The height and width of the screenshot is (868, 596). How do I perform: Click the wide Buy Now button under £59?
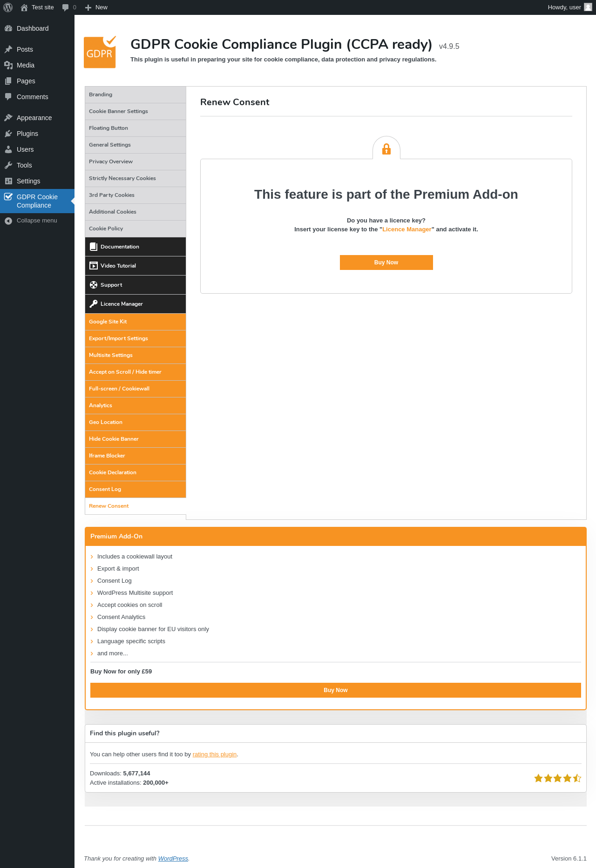(x=336, y=690)
